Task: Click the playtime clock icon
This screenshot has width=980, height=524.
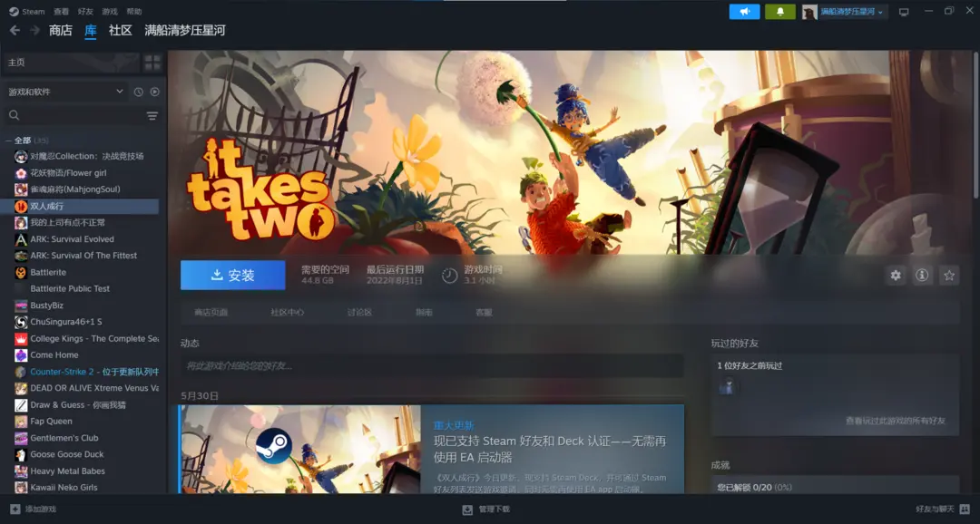Action: pyautogui.click(x=449, y=276)
